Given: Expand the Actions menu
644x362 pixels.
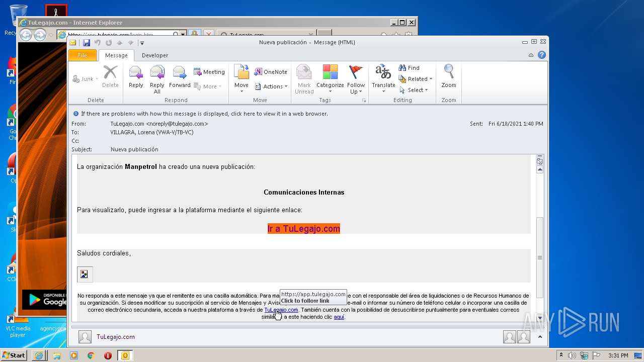Looking at the screenshot, I should click(271, 86).
